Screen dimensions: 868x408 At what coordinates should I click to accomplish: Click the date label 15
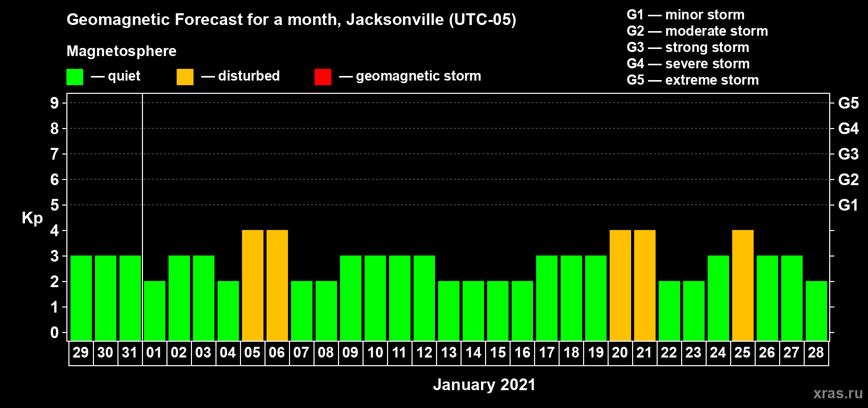[498, 352]
